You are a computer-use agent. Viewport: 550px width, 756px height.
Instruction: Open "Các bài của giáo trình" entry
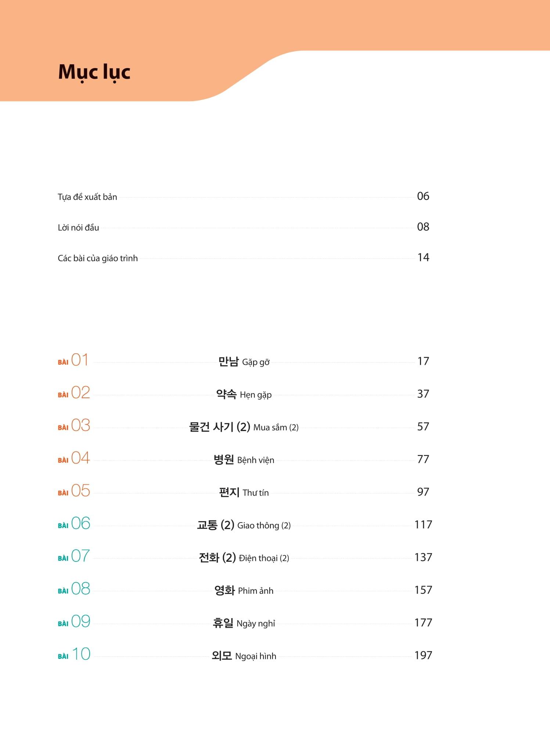click(98, 258)
